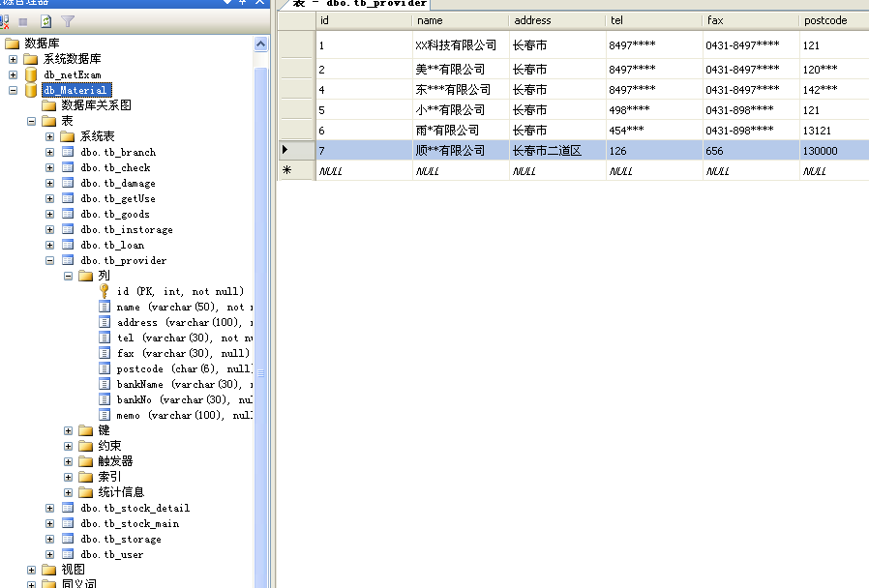This screenshot has height=588, width=869.
Task: Expand the dbo.tb_user table node
Action: tap(47, 554)
